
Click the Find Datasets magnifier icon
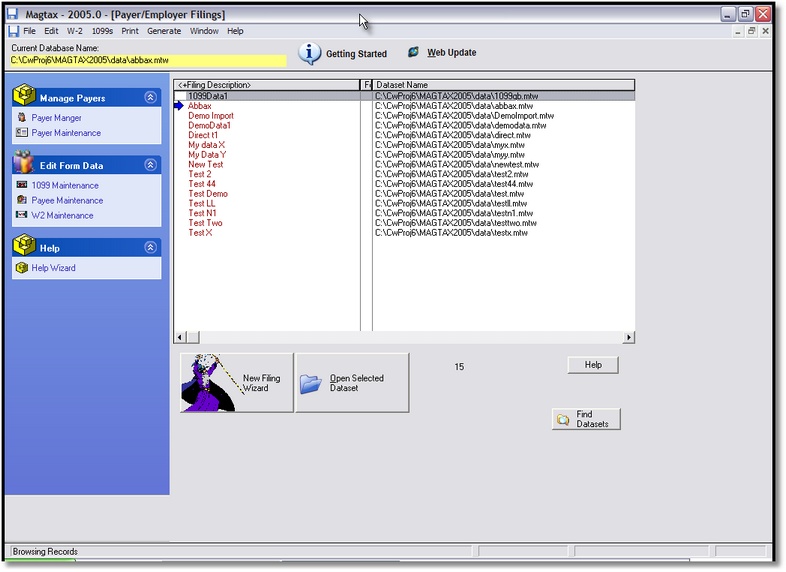[x=563, y=419]
